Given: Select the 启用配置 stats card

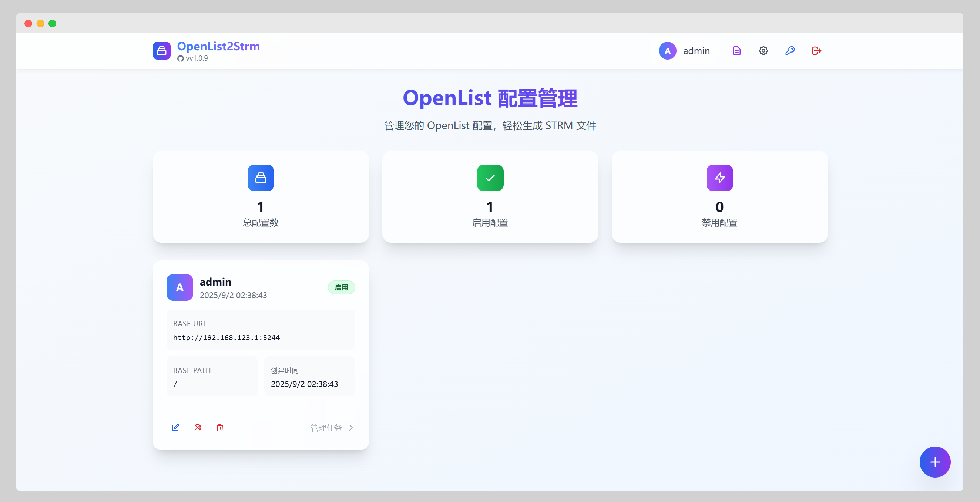Looking at the screenshot, I should (x=490, y=196).
